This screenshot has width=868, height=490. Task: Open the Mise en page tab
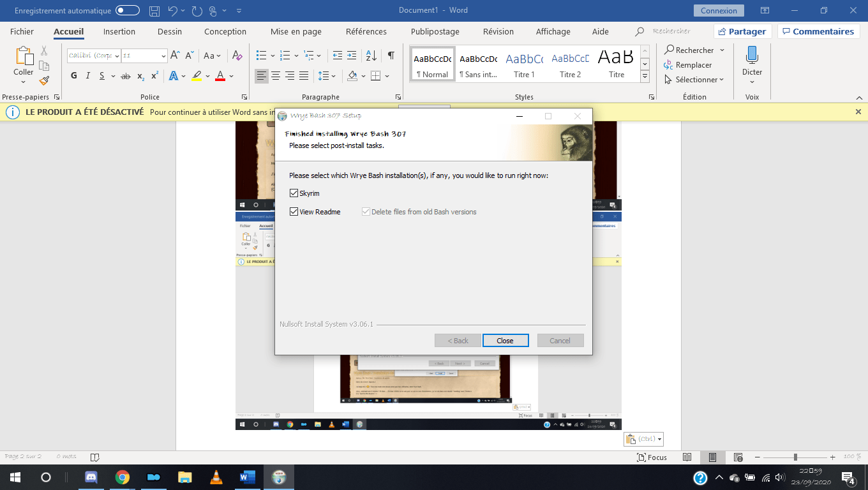click(x=296, y=32)
